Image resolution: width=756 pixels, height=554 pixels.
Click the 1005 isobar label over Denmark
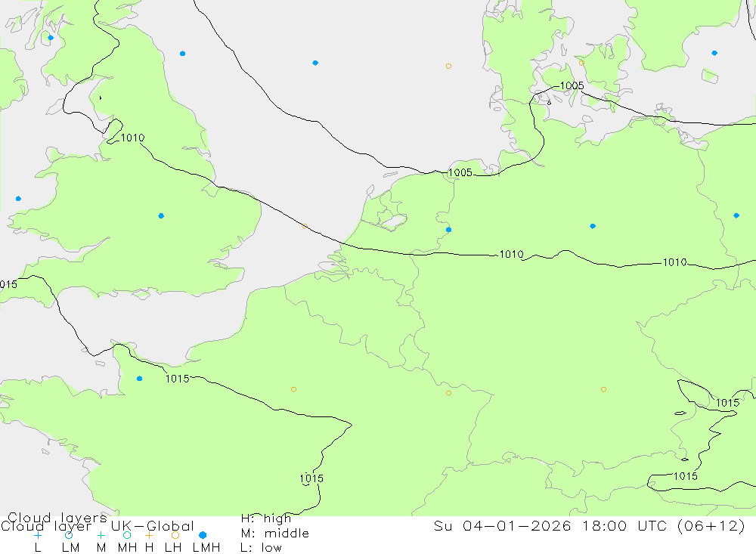pos(572,85)
